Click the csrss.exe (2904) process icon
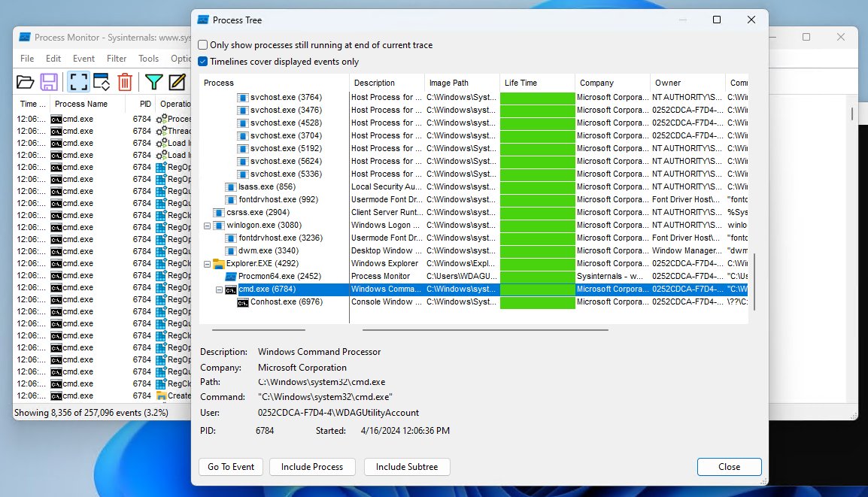The height and width of the screenshot is (497, 868). coord(219,213)
